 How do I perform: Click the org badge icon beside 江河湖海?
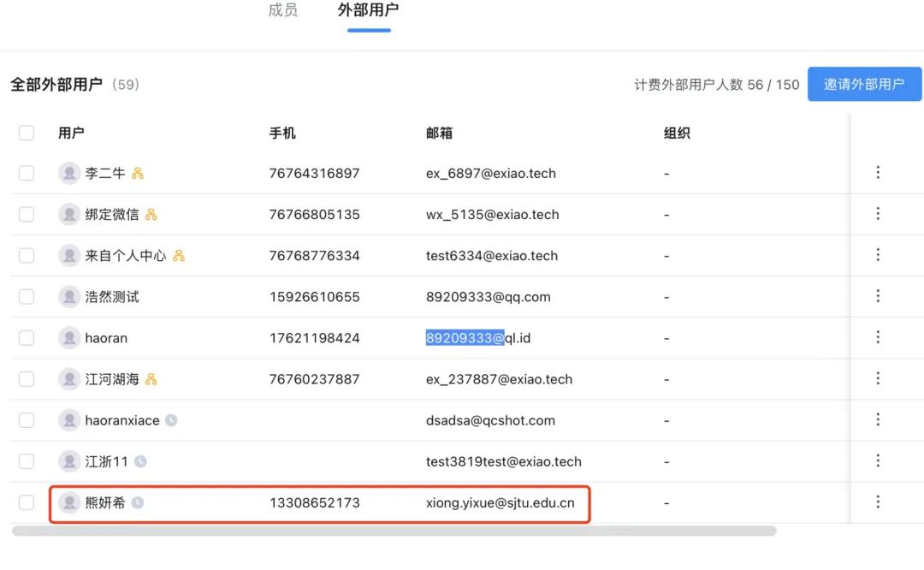click(x=151, y=379)
